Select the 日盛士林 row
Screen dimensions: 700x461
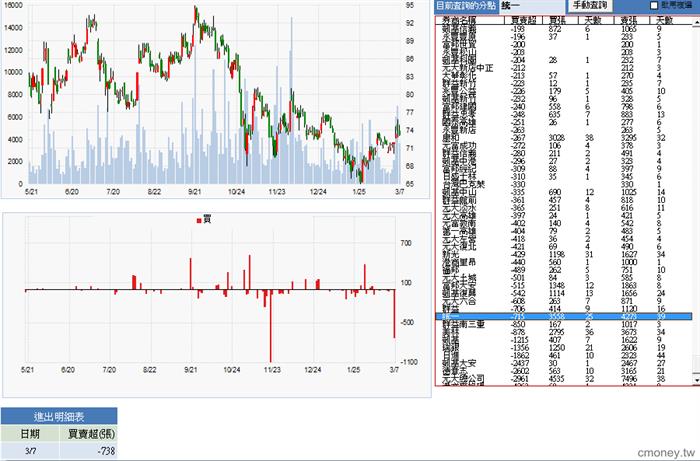tap(563, 177)
